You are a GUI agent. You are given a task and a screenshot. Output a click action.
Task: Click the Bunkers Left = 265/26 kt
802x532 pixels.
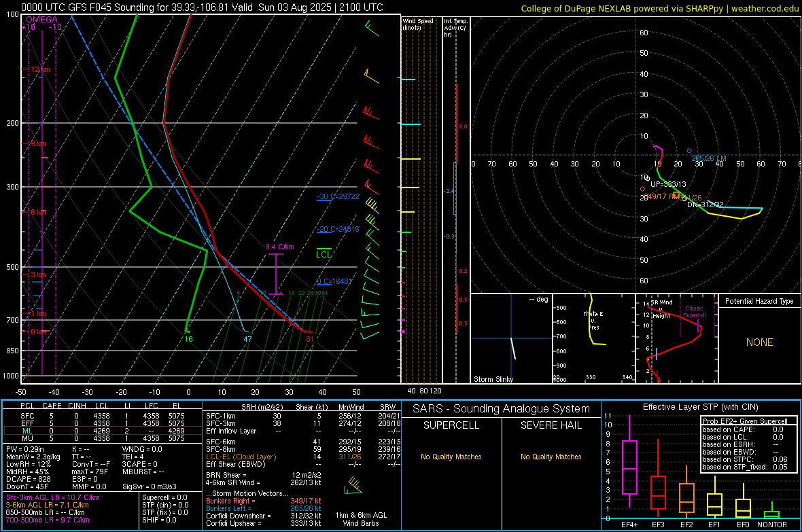pos(264,508)
